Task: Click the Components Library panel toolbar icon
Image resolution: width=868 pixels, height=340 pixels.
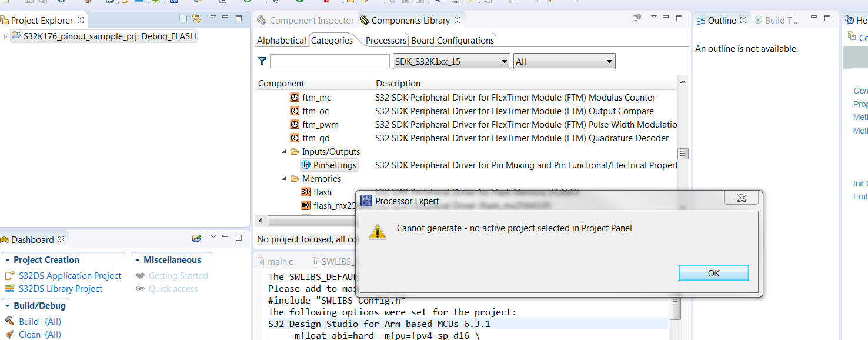Action: (636, 19)
